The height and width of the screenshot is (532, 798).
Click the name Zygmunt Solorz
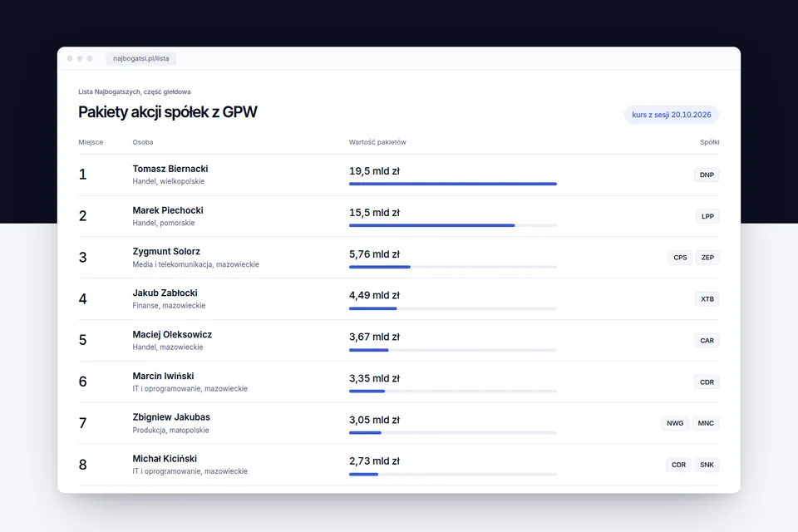point(166,252)
